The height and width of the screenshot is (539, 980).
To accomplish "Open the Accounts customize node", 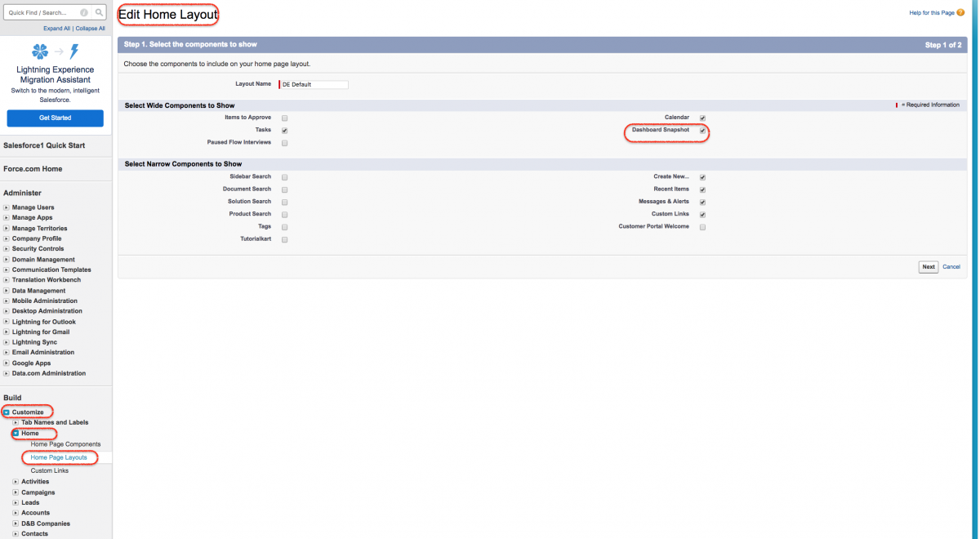I will [35, 513].
